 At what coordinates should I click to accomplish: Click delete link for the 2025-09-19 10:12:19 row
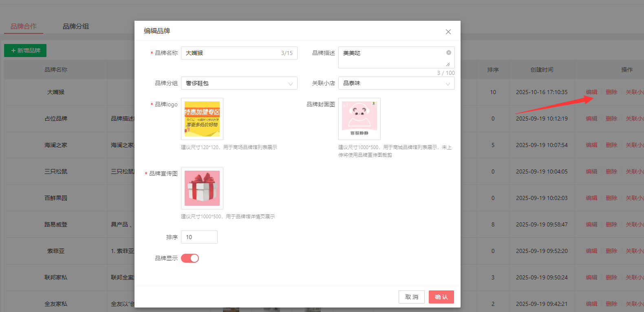click(611, 119)
